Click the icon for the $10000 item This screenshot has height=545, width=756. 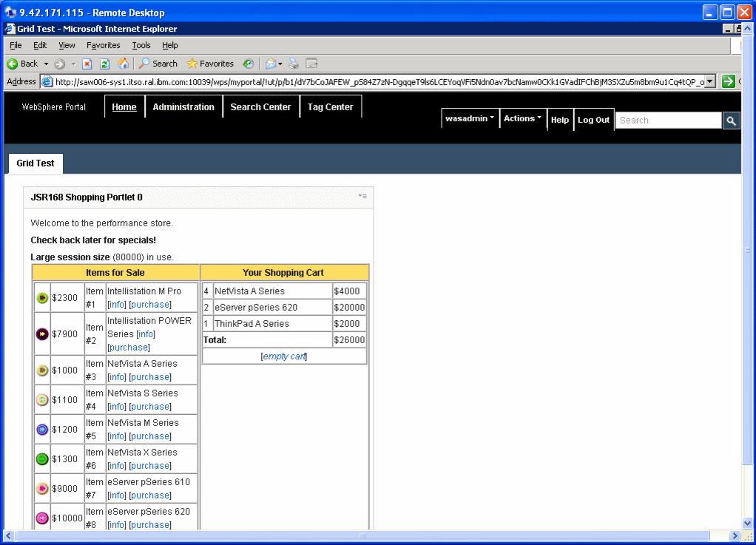coord(42,518)
